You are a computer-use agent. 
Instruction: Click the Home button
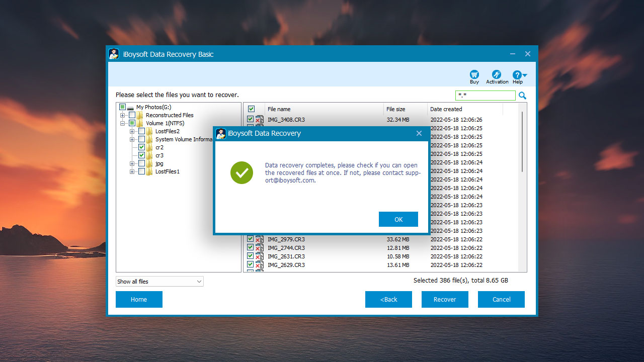coord(139,299)
